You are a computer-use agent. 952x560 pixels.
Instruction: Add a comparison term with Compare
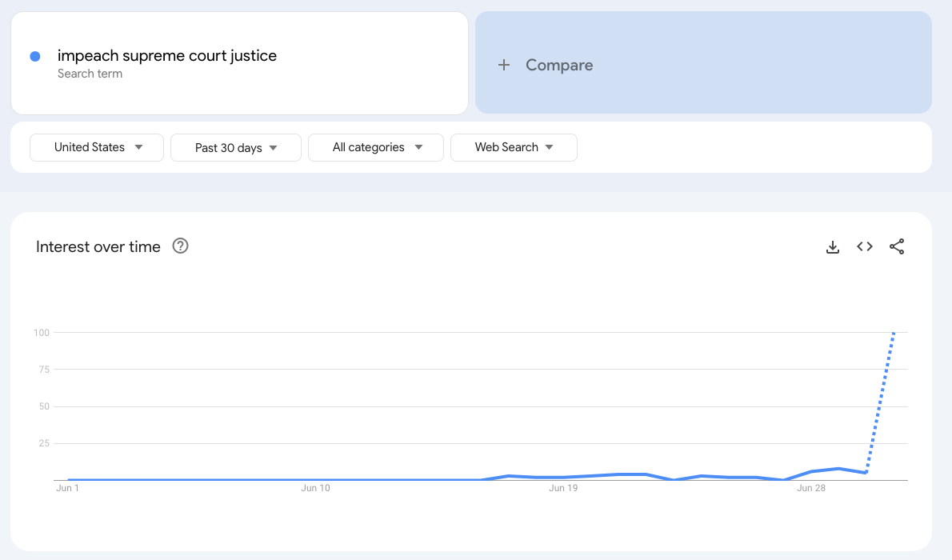703,62
